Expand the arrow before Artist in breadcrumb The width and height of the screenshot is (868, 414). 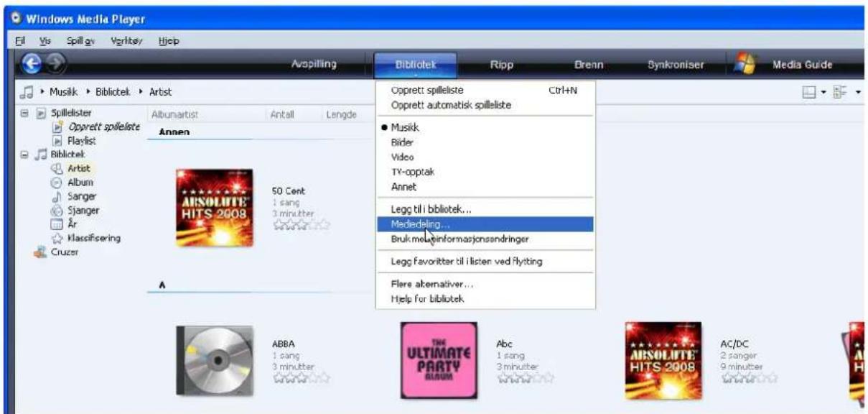(141, 92)
